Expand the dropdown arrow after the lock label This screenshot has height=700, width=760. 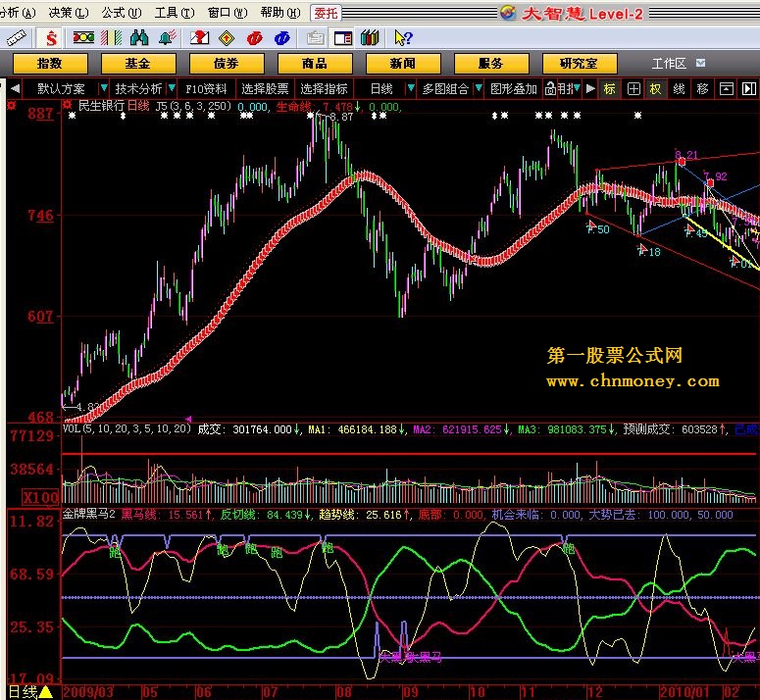point(577,88)
